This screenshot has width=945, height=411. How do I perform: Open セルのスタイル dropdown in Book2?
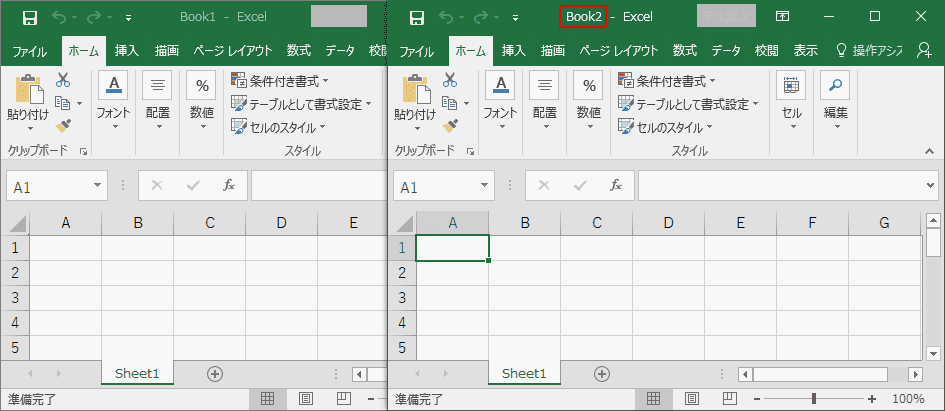click(x=666, y=127)
